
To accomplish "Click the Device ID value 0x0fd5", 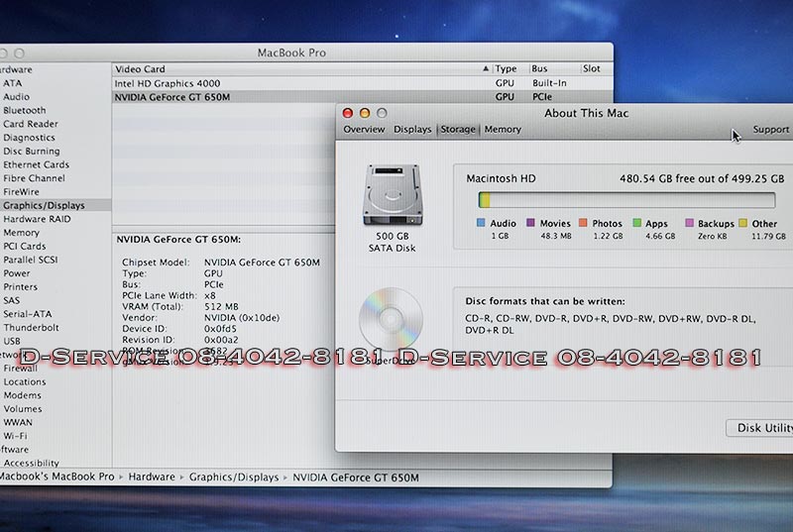I will (220, 329).
